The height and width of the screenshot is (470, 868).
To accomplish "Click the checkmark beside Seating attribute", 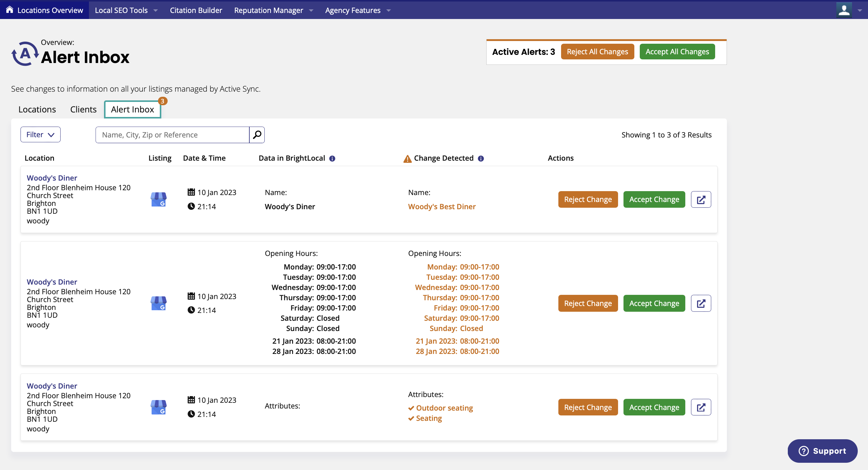I will [x=411, y=418].
